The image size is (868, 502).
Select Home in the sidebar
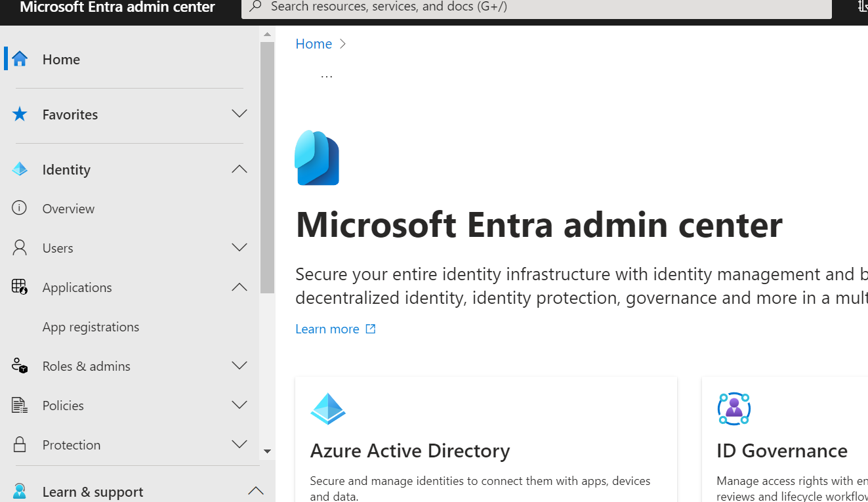pos(61,59)
